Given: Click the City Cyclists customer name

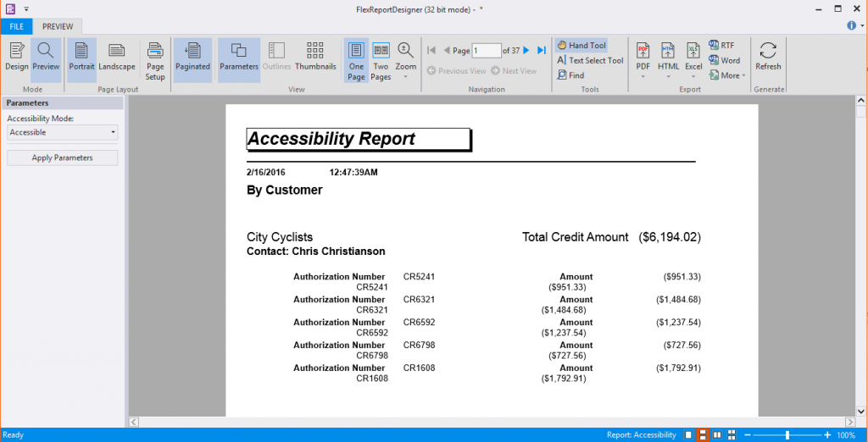Looking at the screenshot, I should pos(280,237).
